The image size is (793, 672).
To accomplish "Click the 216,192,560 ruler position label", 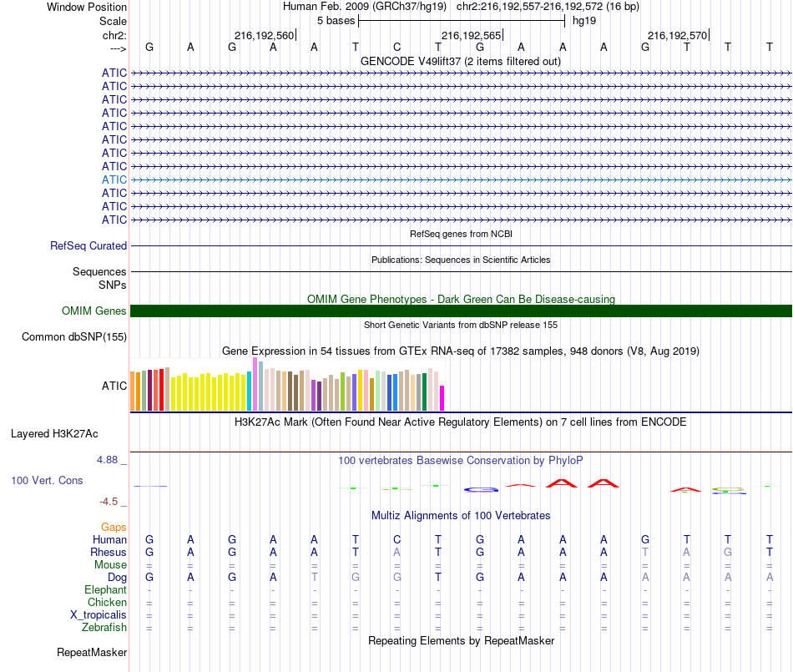I will [264, 36].
